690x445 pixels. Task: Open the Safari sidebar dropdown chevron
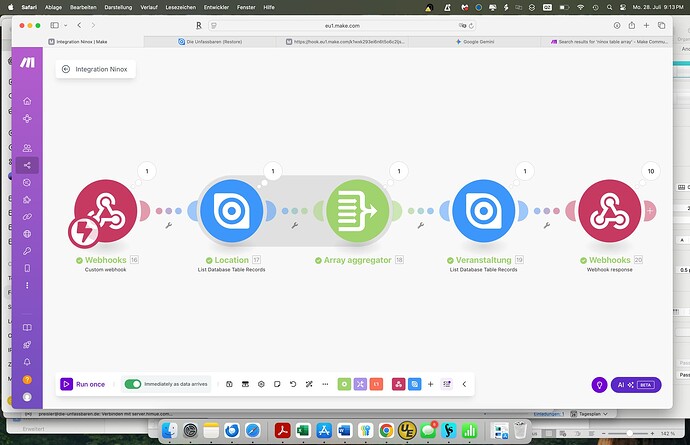pyautogui.click(x=66, y=26)
